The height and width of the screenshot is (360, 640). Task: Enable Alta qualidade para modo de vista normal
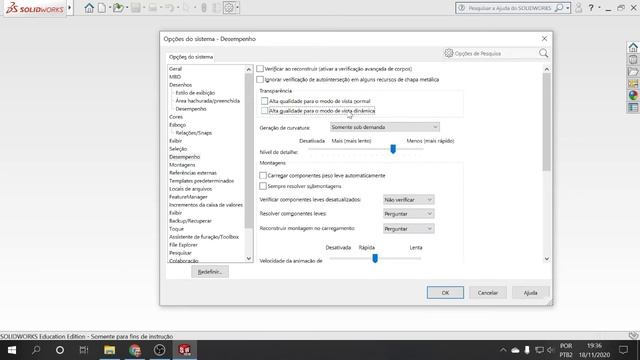click(x=264, y=101)
